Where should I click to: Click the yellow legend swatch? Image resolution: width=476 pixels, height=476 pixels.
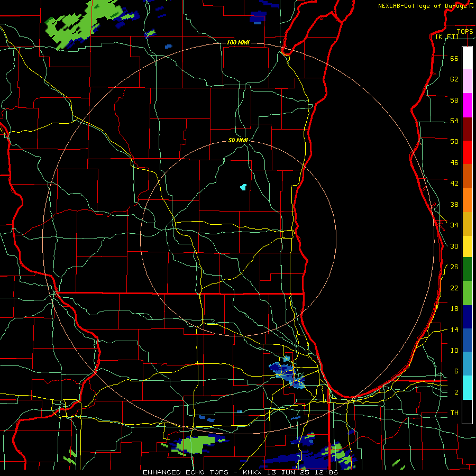click(x=467, y=246)
